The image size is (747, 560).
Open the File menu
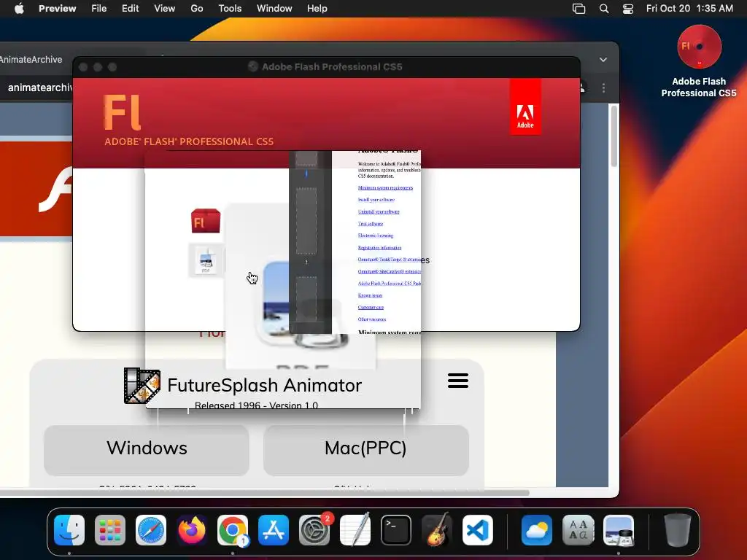click(x=99, y=9)
